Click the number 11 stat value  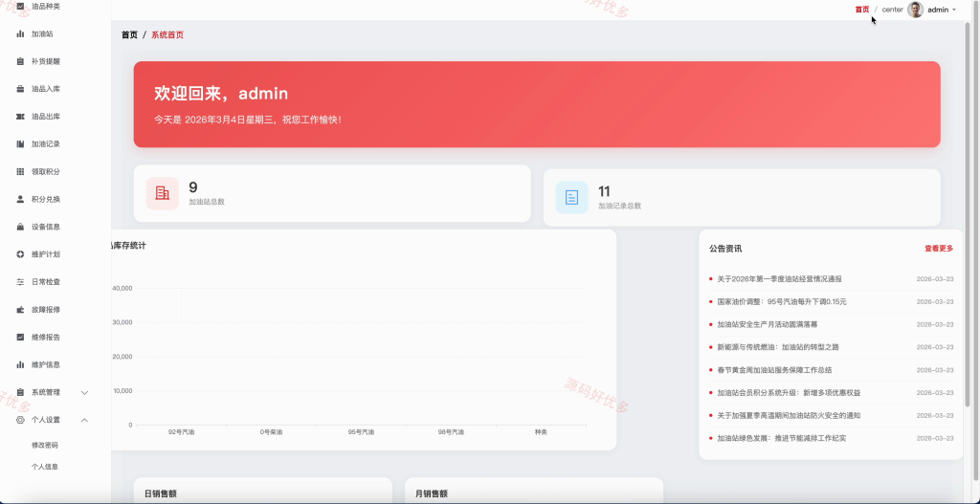click(604, 191)
